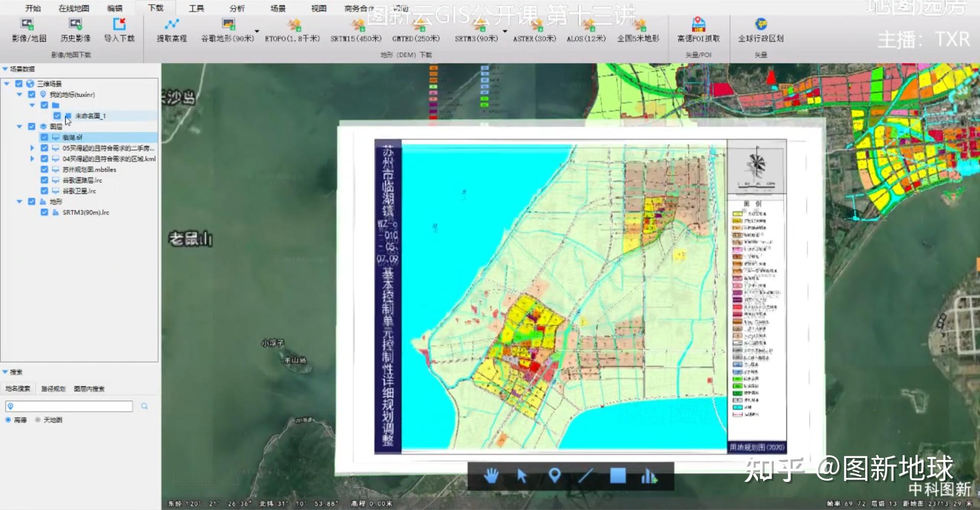Pick the polygon square tool in bottom toolbar
The image size is (980, 510).
tap(618, 476)
